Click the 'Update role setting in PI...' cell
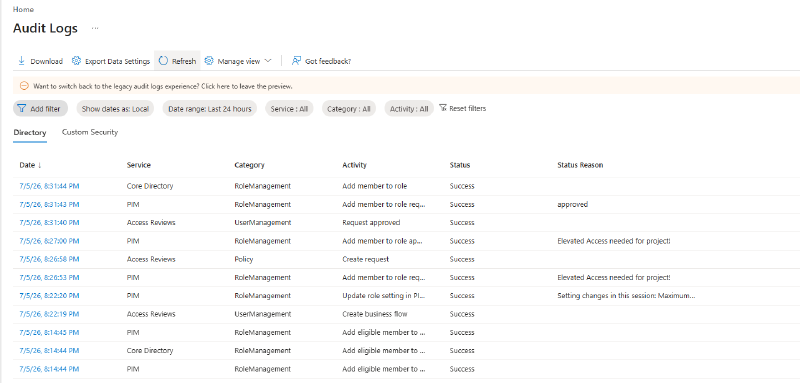The image size is (800, 383). 384,296
